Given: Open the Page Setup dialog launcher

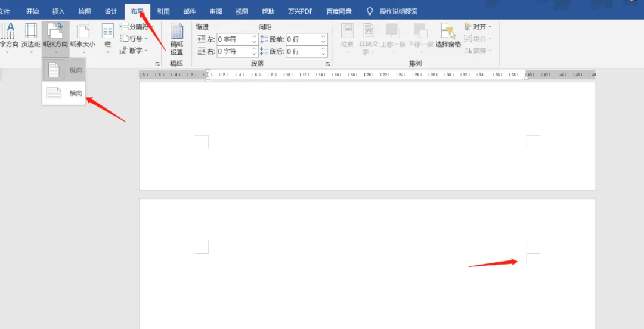Looking at the screenshot, I should click(x=157, y=64).
